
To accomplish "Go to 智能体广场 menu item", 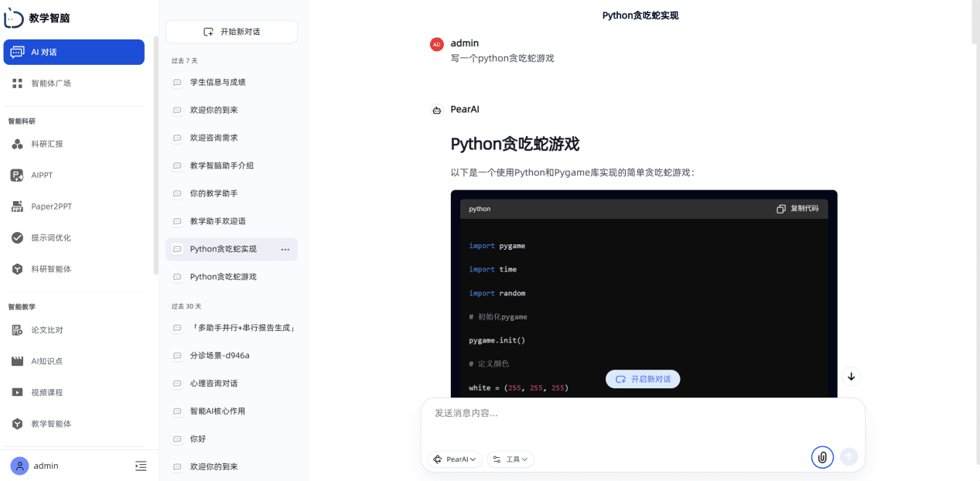I will pos(73,83).
